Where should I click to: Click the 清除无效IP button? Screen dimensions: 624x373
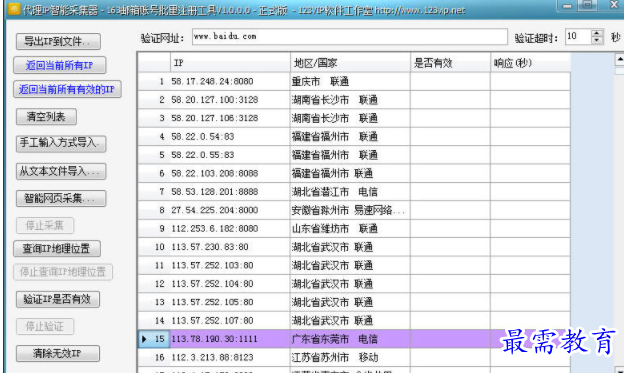tap(58, 353)
